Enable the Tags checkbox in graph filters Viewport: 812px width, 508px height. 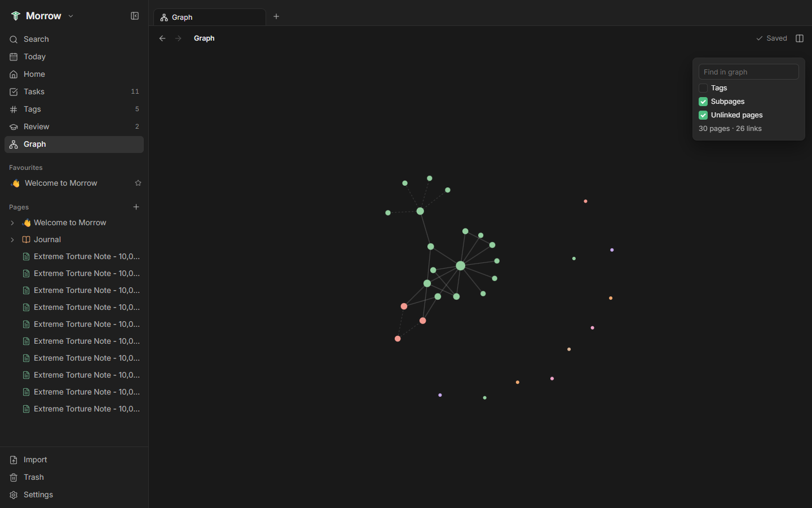[x=703, y=88]
